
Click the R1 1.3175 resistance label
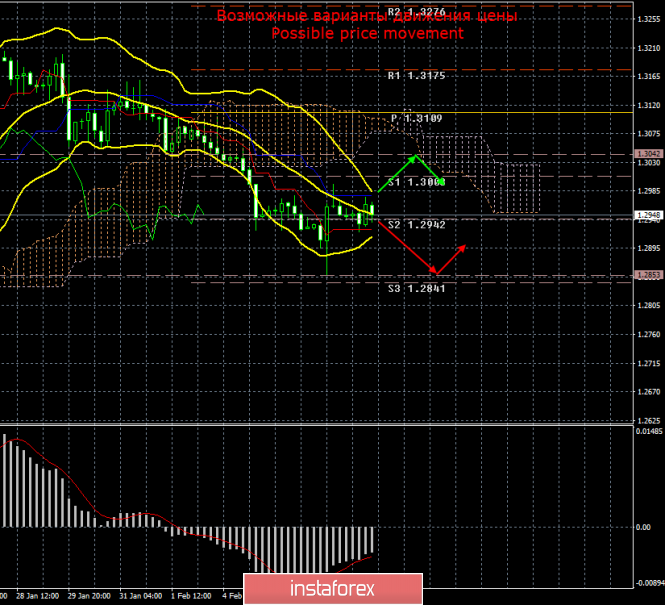tap(416, 76)
